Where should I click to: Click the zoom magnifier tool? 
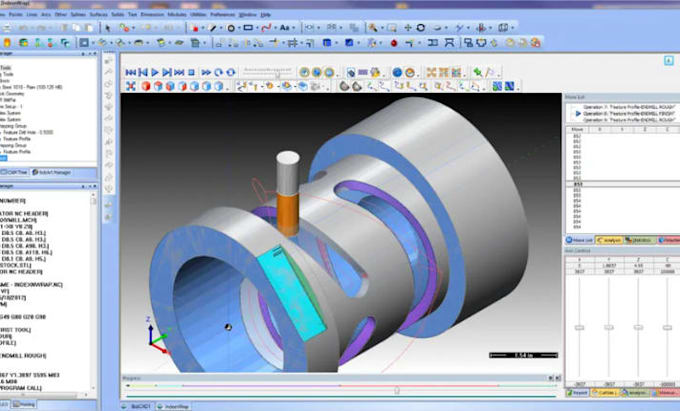click(x=373, y=28)
